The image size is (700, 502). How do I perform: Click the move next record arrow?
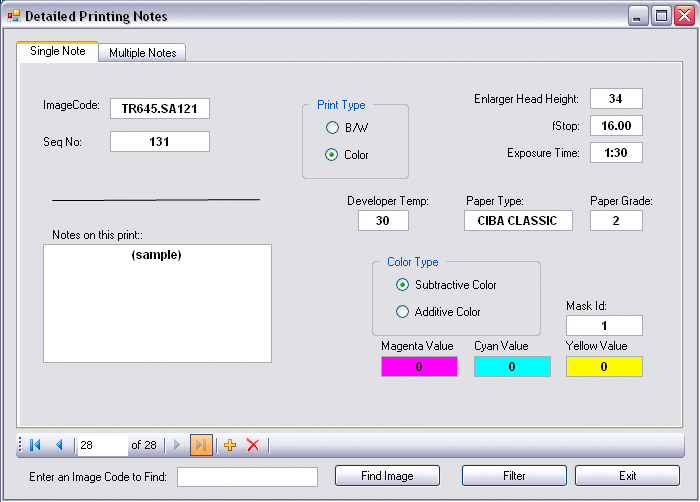pos(177,445)
